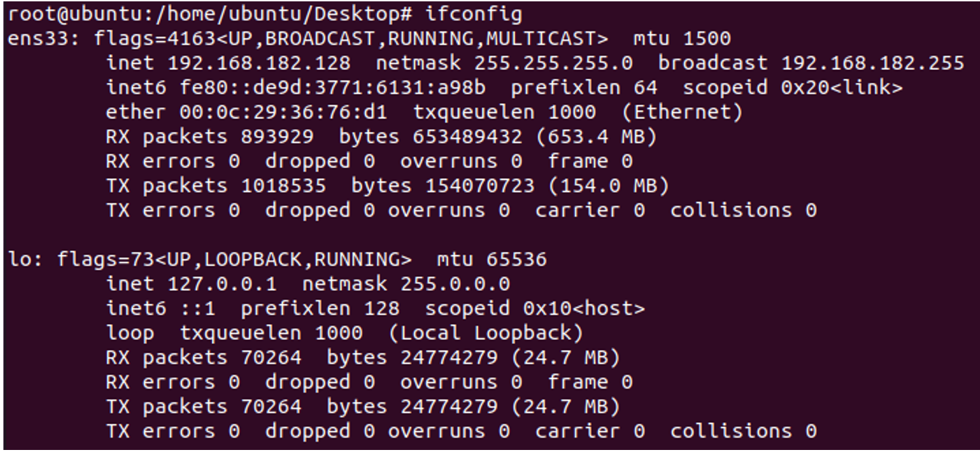Click the loopback address 127.0.0.1

(222, 284)
